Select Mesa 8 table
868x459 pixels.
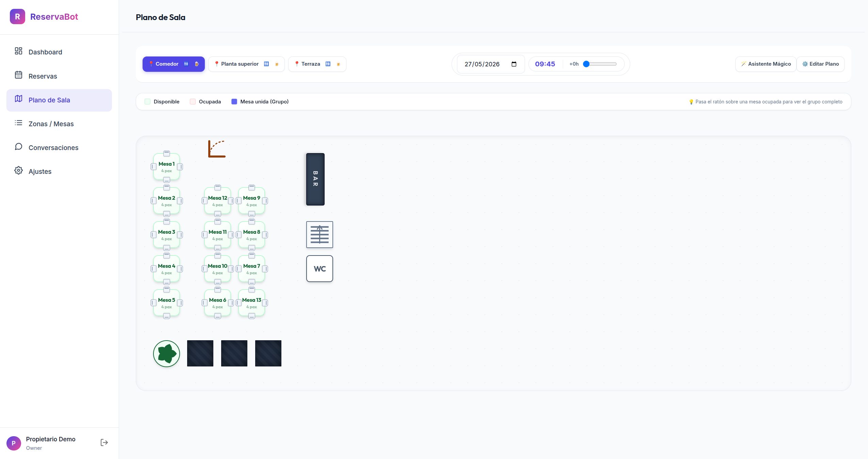point(251,235)
